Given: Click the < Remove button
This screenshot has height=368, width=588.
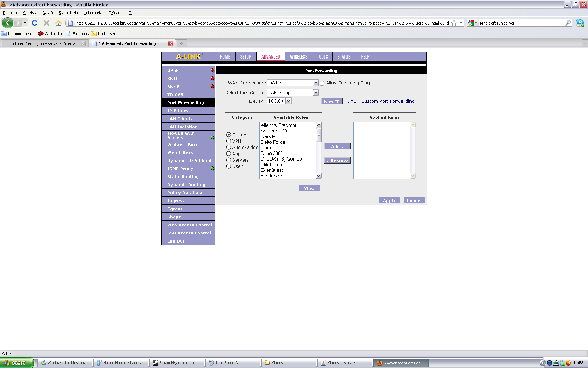Looking at the screenshot, I should [x=337, y=161].
